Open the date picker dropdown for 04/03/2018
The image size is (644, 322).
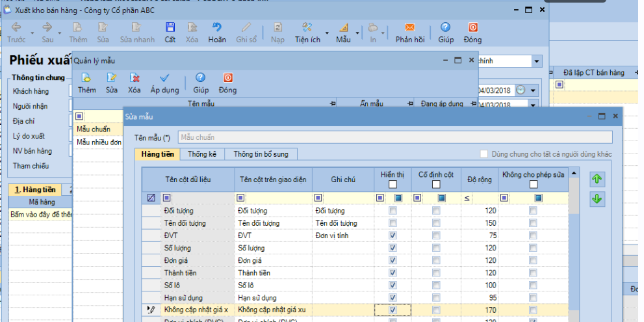pyautogui.click(x=533, y=90)
